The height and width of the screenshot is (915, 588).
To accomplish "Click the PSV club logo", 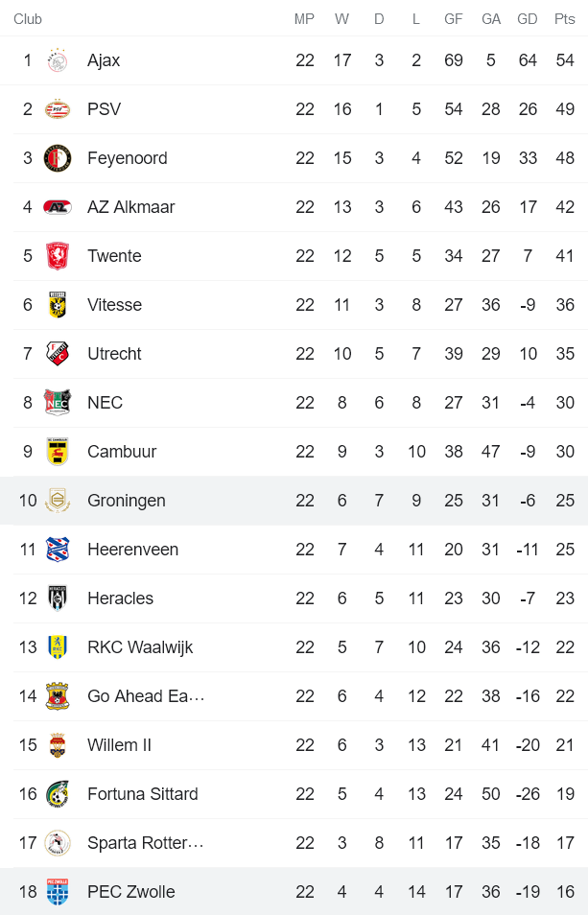I will pyautogui.click(x=58, y=109).
